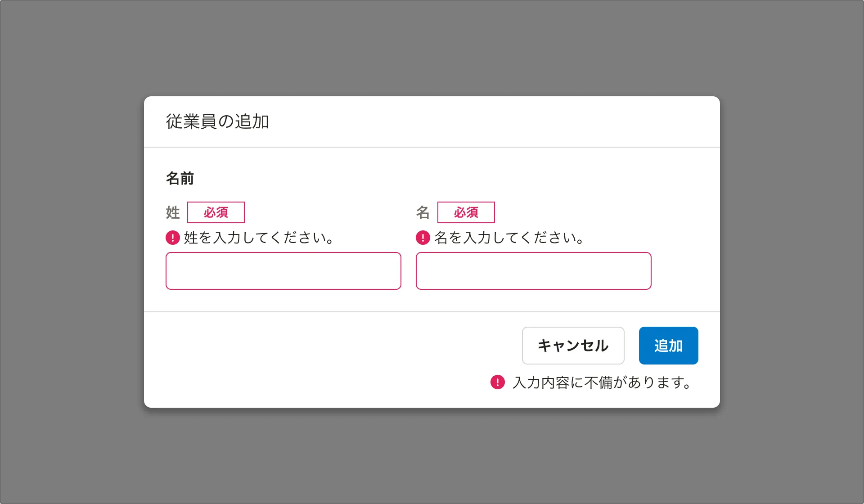Click the 名前 section heading
864x504 pixels.
pos(180,178)
